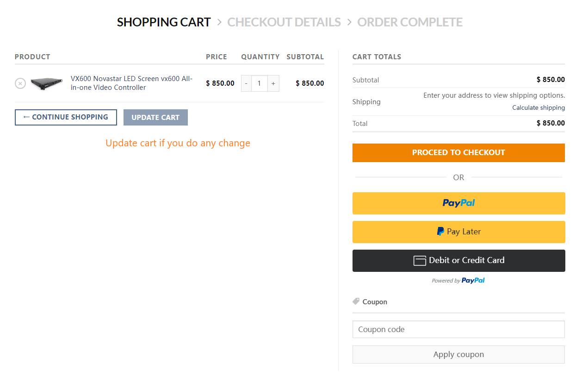This screenshot has width=588, height=383.
Task: Select the Shopping Cart breadcrumb step
Action: coord(164,22)
